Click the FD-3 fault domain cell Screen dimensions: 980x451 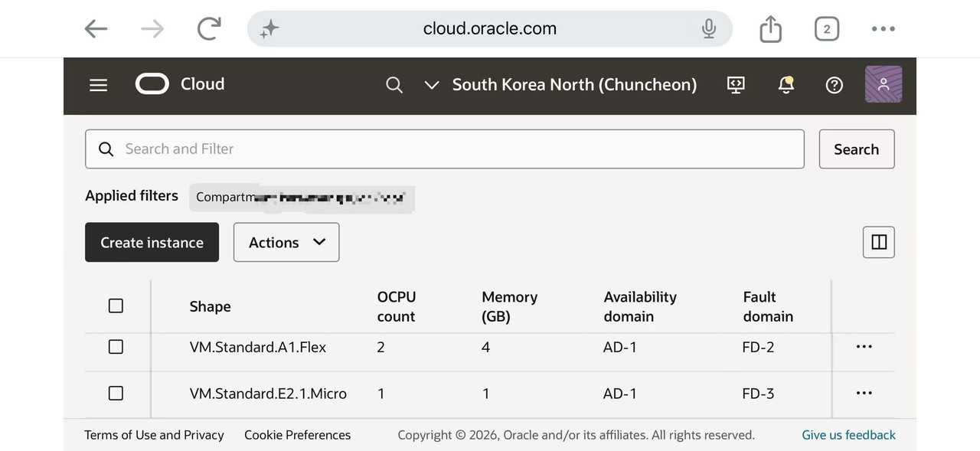coord(758,394)
